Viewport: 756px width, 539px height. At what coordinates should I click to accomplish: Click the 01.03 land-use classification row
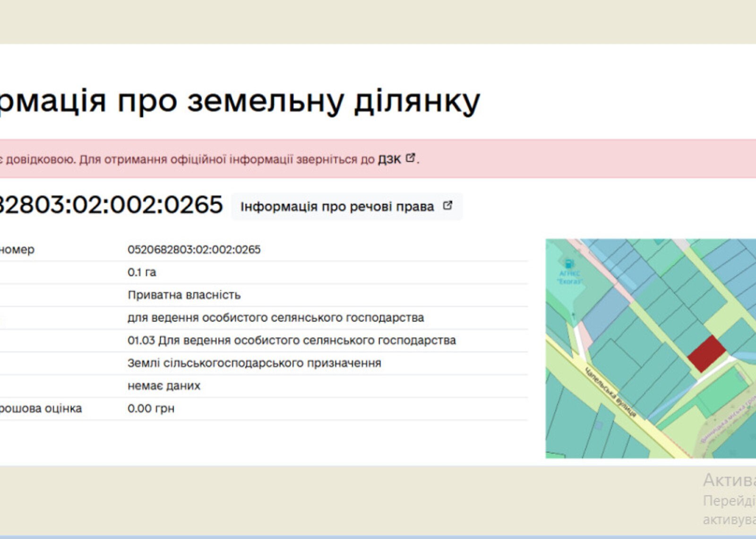click(x=292, y=340)
